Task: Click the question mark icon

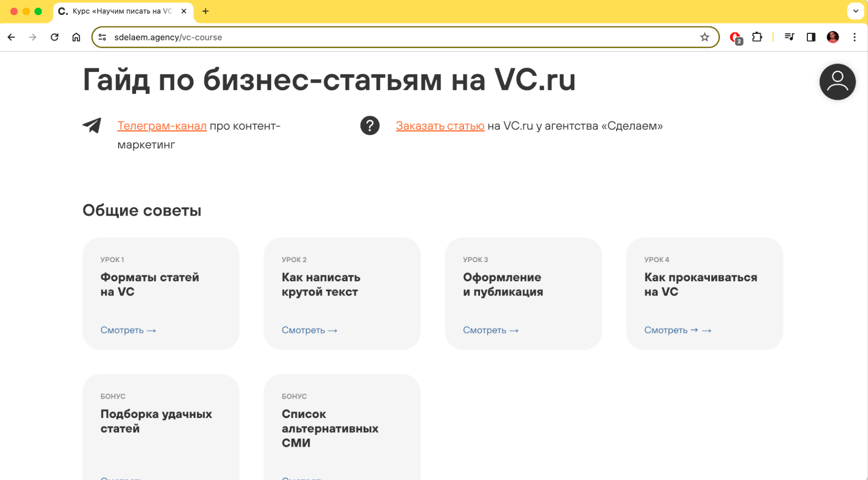Action: pyautogui.click(x=370, y=125)
